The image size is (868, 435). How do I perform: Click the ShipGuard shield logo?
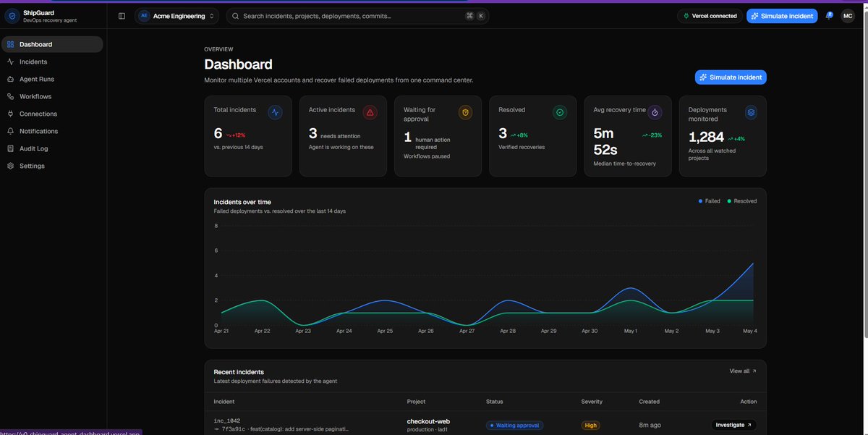12,16
